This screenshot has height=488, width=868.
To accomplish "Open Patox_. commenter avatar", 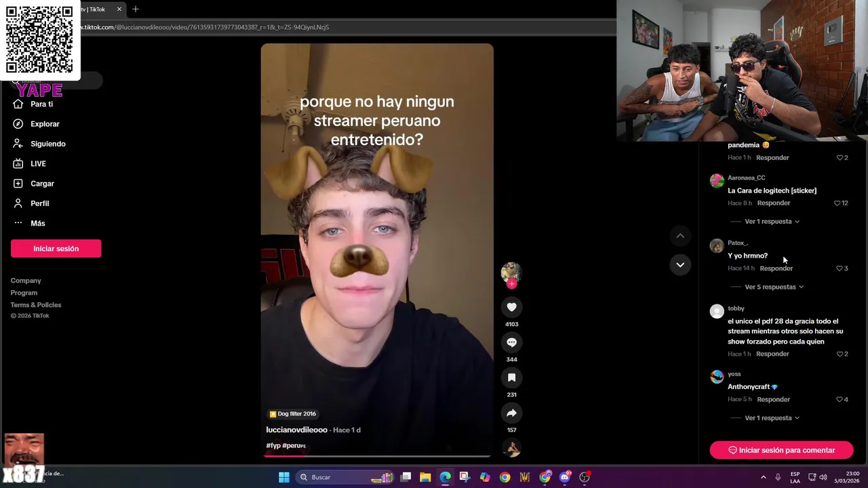I will click(717, 245).
